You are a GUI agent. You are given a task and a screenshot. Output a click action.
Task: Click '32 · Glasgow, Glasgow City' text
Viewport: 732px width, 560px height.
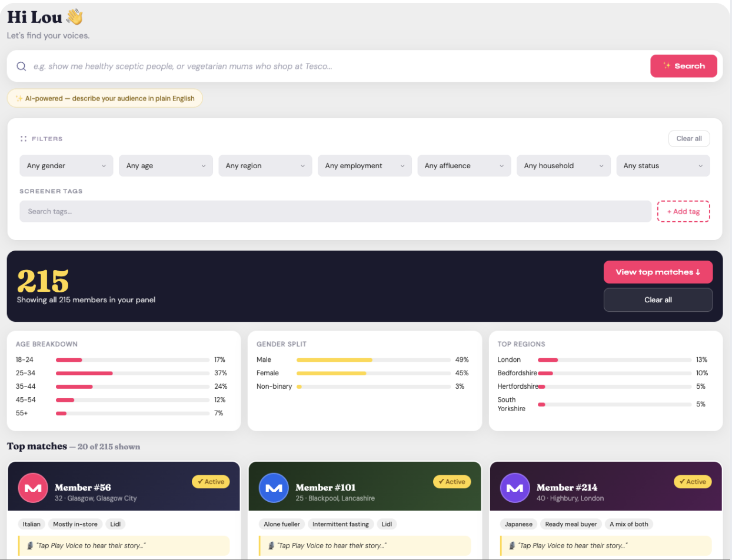(96, 498)
